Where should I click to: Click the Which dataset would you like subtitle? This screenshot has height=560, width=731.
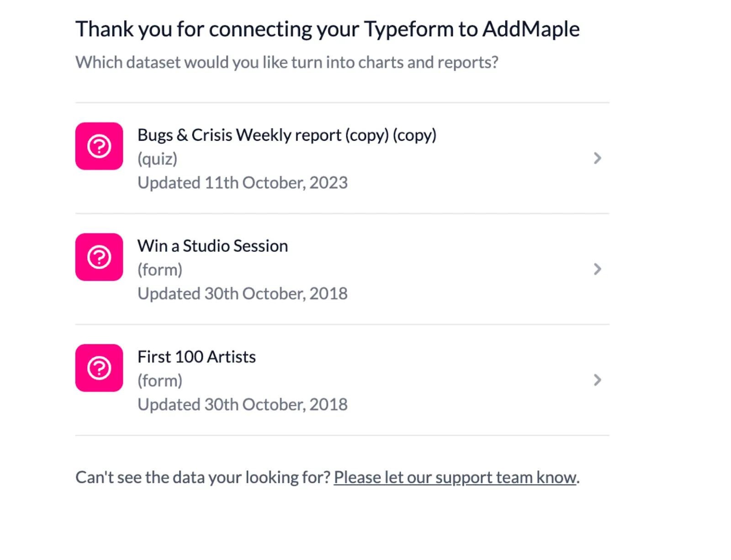click(x=287, y=63)
